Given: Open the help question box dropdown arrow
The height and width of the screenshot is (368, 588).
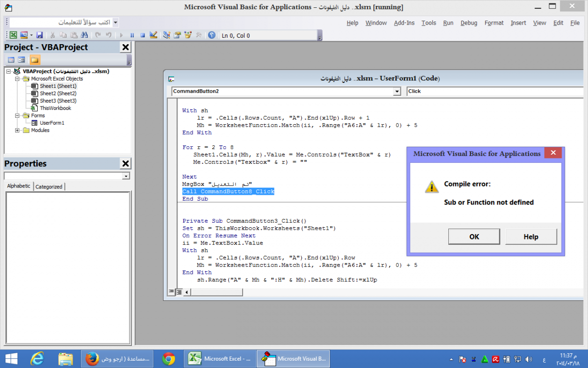Looking at the screenshot, I should (x=115, y=22).
